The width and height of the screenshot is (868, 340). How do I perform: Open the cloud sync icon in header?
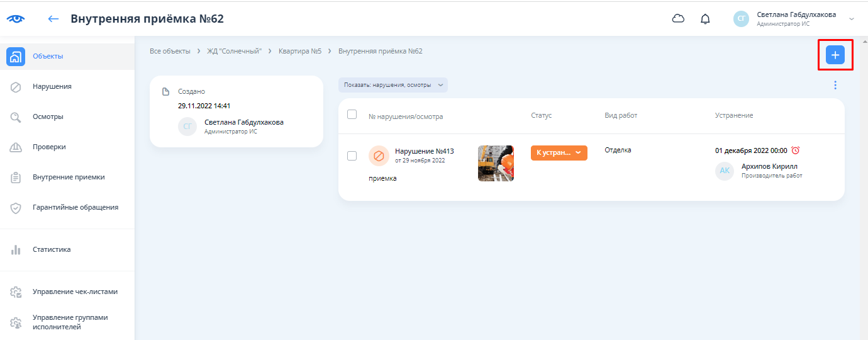pyautogui.click(x=678, y=19)
